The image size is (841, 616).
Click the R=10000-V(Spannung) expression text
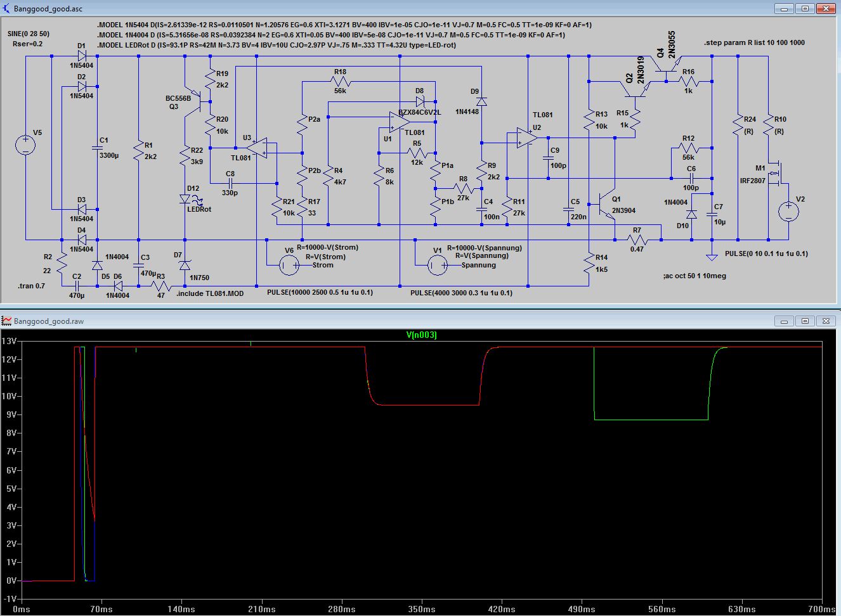[x=485, y=248]
